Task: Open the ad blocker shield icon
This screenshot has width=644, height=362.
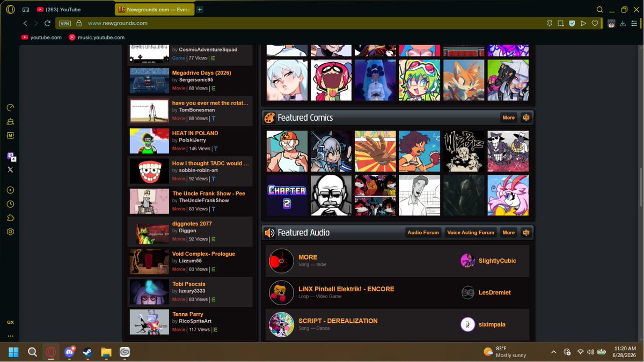Action: (x=572, y=24)
